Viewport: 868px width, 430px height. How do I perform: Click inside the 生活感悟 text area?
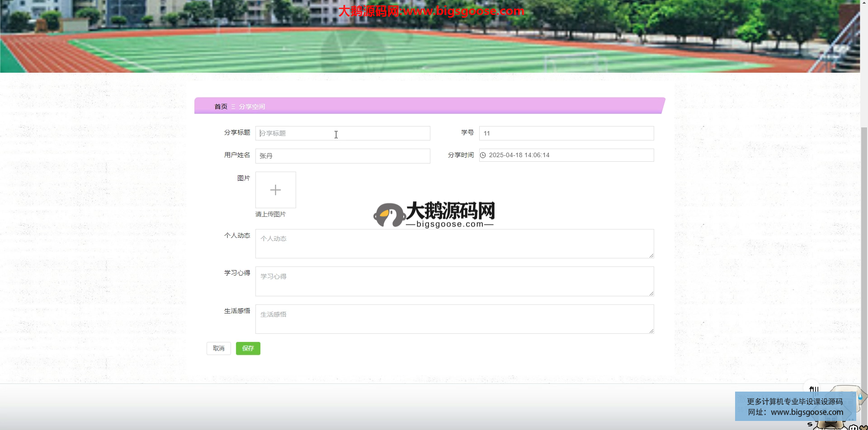[454, 319]
